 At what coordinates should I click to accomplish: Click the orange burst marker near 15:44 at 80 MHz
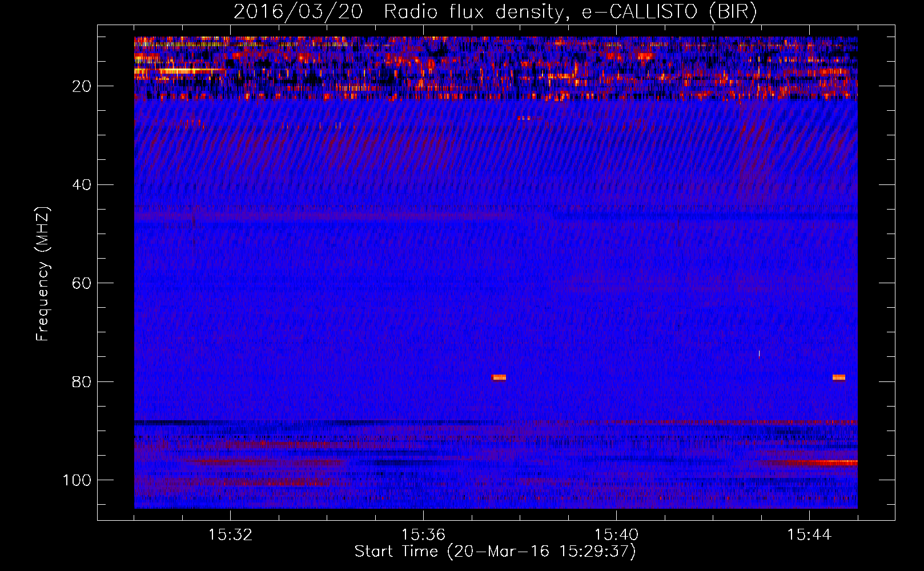(839, 377)
